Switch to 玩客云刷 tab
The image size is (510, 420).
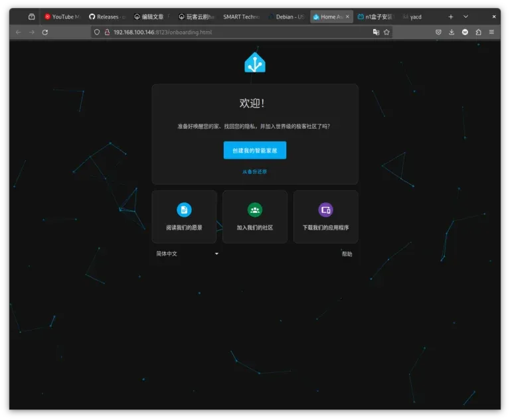point(196,17)
